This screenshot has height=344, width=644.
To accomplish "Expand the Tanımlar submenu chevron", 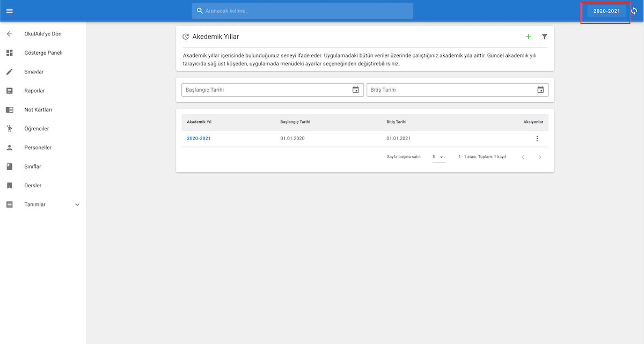I will 77,204.
